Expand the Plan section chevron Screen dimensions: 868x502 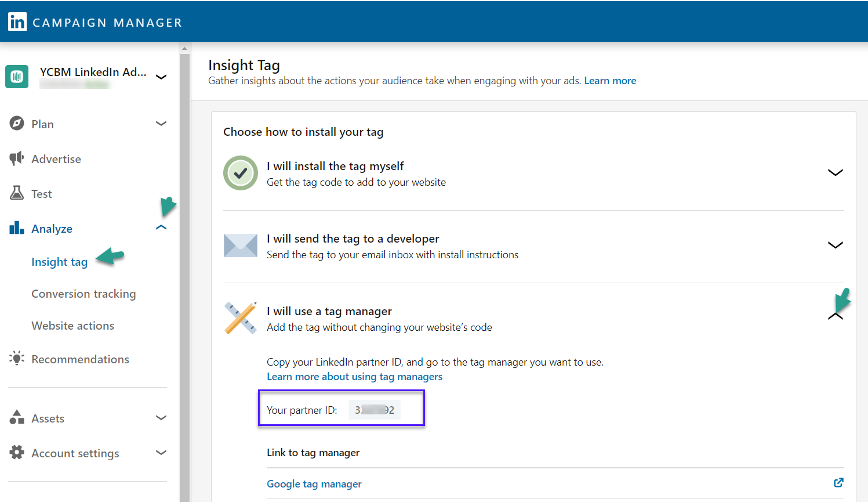[161, 123]
